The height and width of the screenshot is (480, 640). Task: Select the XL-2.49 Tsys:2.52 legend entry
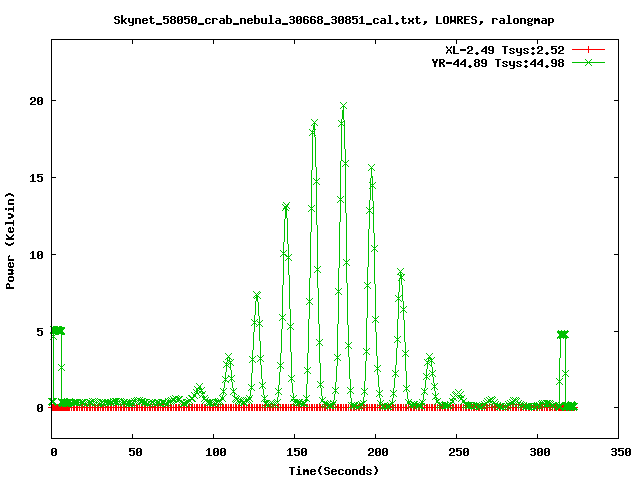point(504,50)
